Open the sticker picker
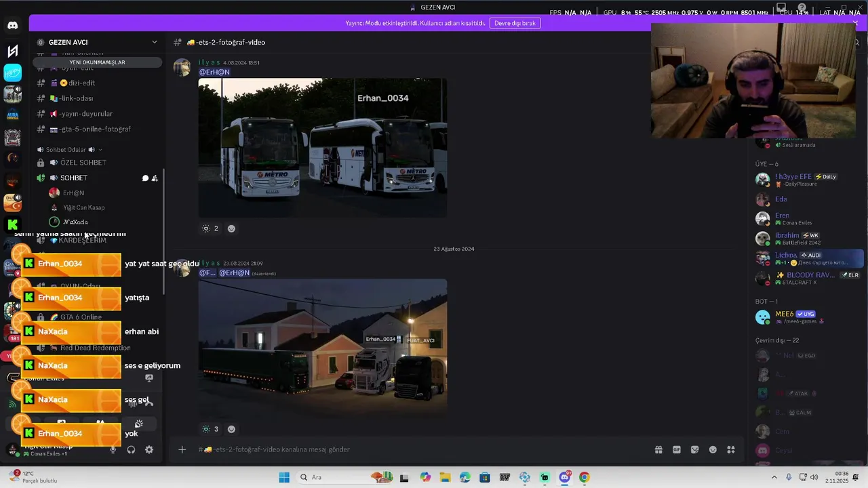 pyautogui.click(x=694, y=449)
